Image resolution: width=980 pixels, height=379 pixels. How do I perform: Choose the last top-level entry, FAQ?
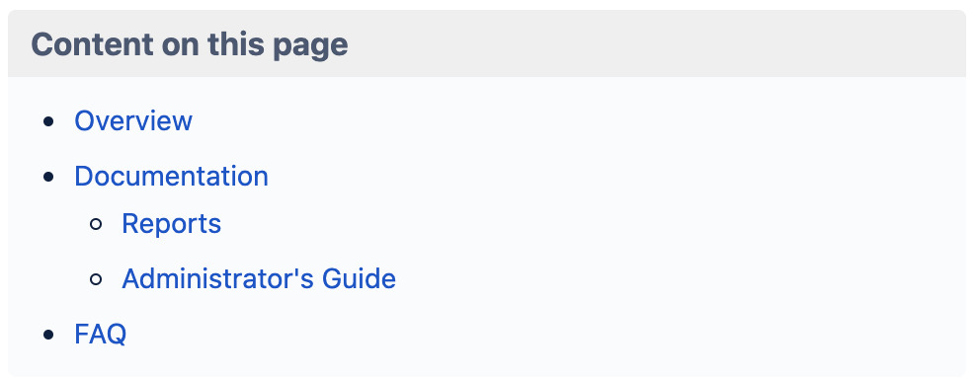101,334
